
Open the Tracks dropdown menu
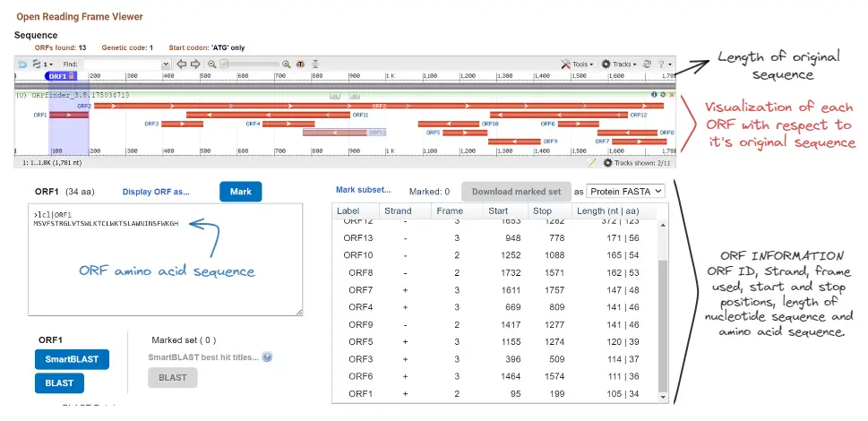pyautogui.click(x=620, y=64)
